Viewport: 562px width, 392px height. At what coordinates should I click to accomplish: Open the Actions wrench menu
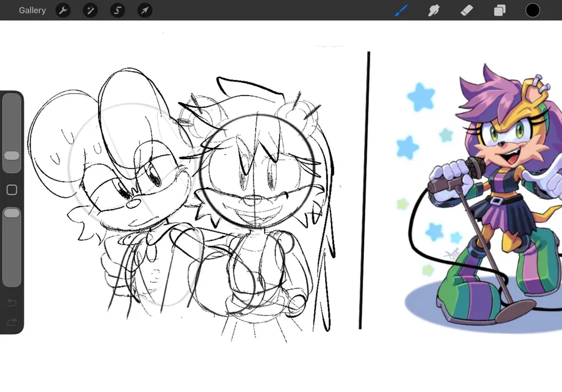(x=63, y=11)
